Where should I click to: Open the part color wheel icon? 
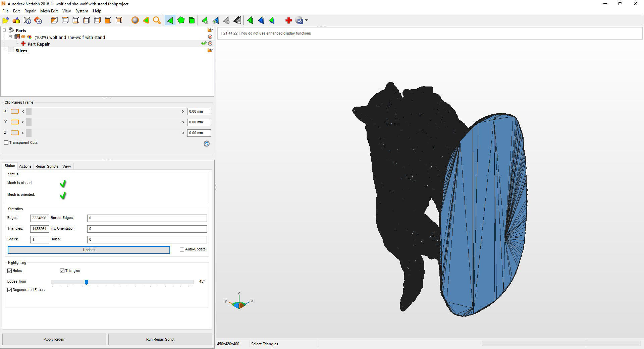[x=30, y=37]
